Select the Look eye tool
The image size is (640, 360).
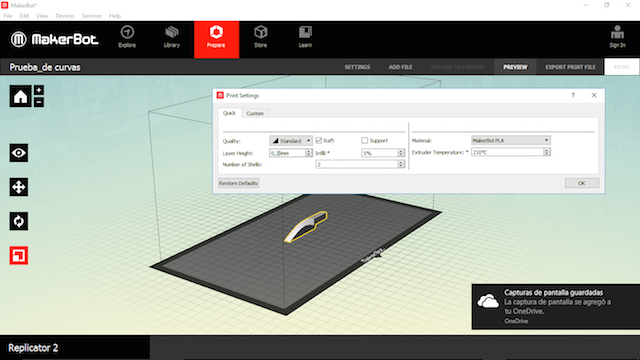(19, 153)
